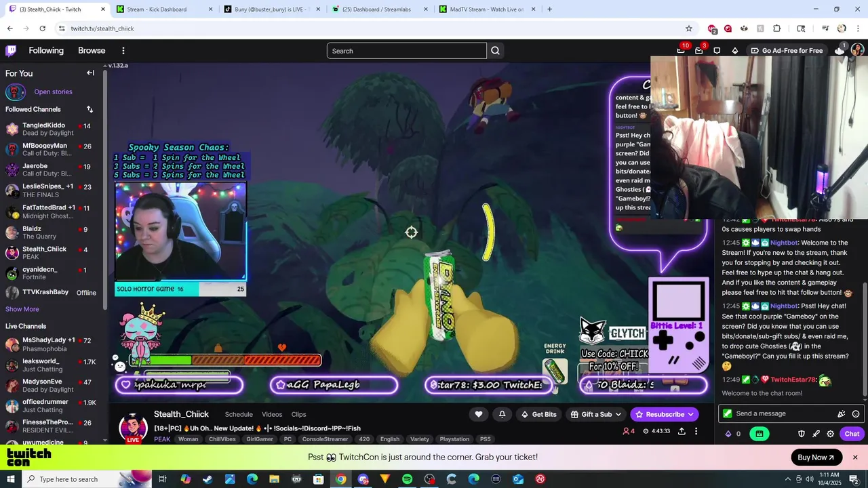Open Chrome media control icon

tap(825, 28)
